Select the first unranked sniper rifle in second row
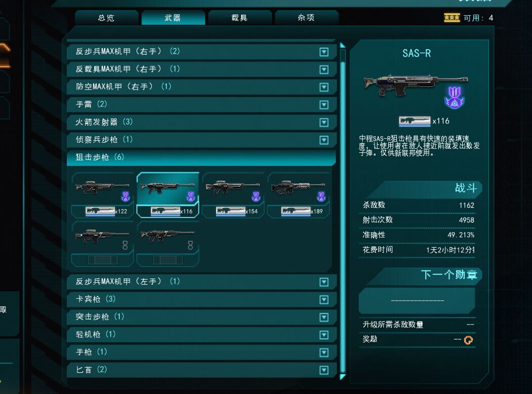 (102, 244)
